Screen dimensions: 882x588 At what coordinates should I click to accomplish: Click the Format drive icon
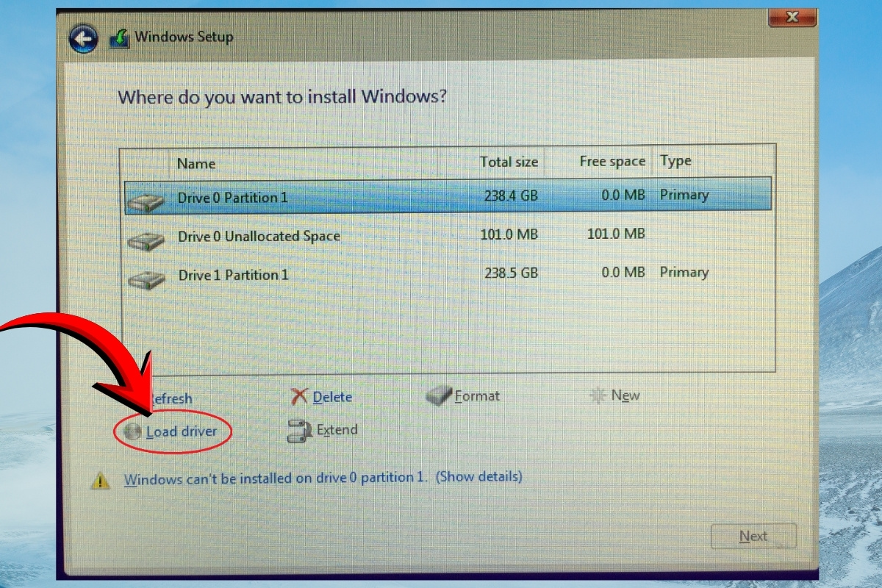[x=439, y=395]
